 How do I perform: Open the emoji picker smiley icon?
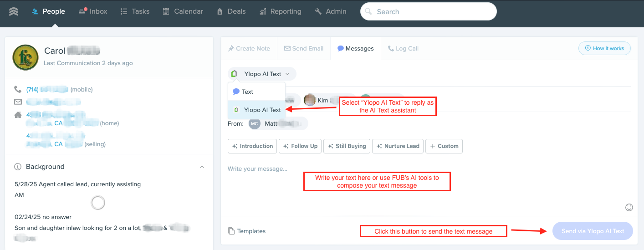click(x=629, y=207)
